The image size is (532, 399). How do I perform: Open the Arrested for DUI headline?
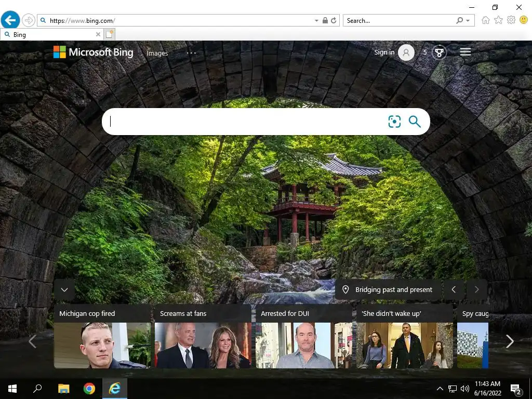[x=285, y=313]
